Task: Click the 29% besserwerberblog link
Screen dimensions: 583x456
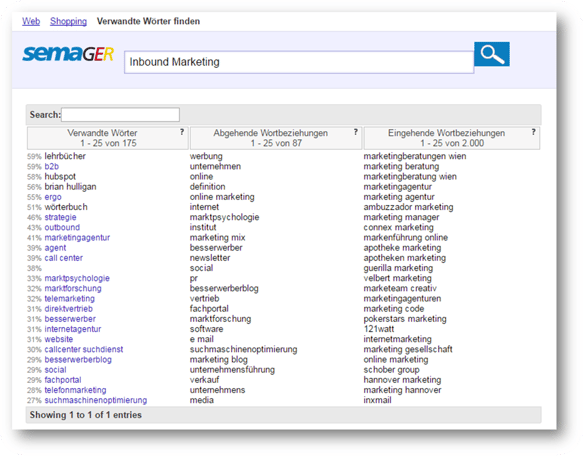Action: 78,360
